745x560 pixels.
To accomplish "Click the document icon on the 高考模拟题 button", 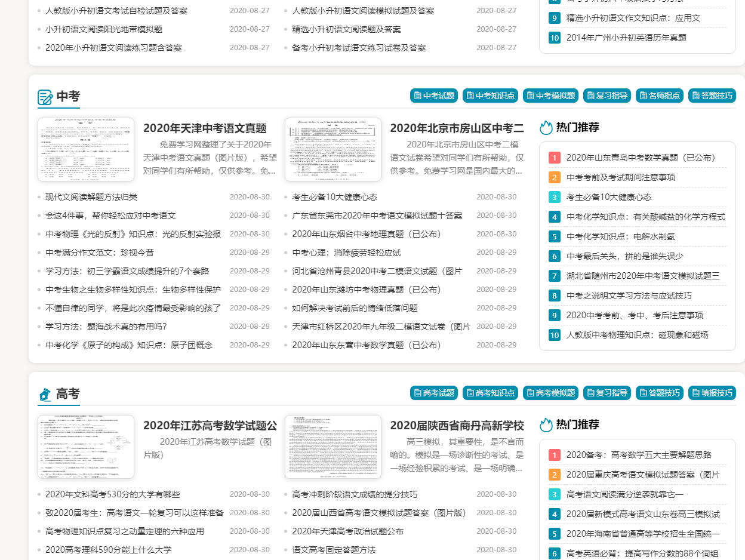I will [530, 393].
